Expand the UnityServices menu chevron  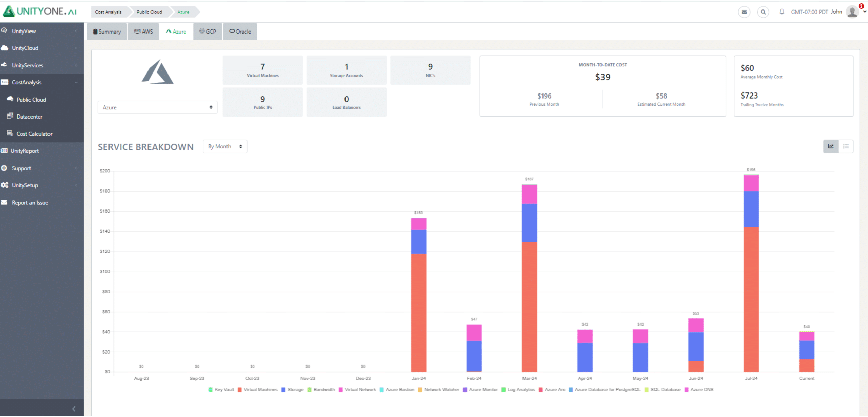(76, 65)
